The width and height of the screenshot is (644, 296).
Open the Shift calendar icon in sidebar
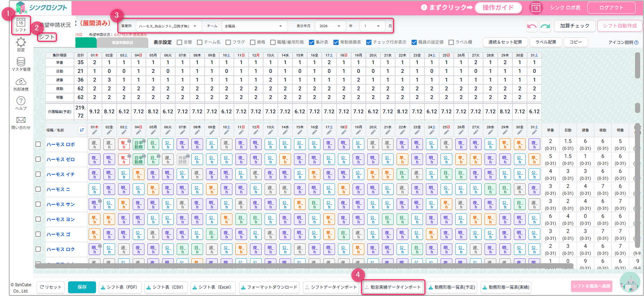(21, 25)
